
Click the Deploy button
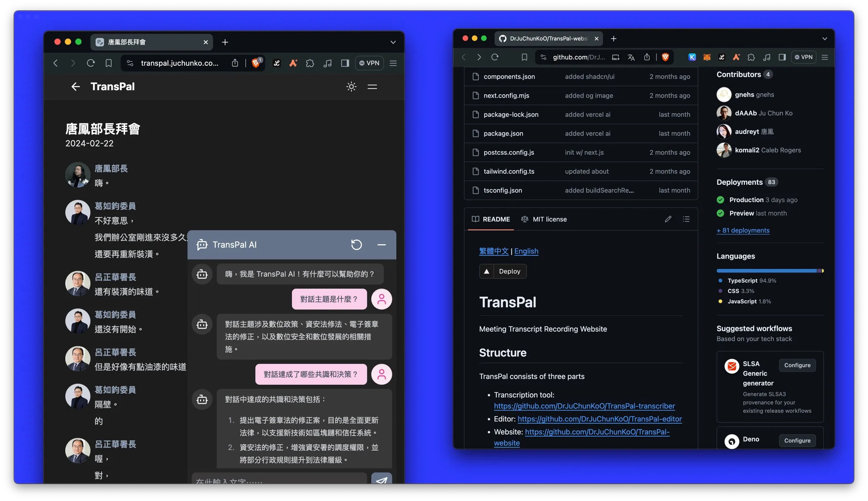(503, 271)
